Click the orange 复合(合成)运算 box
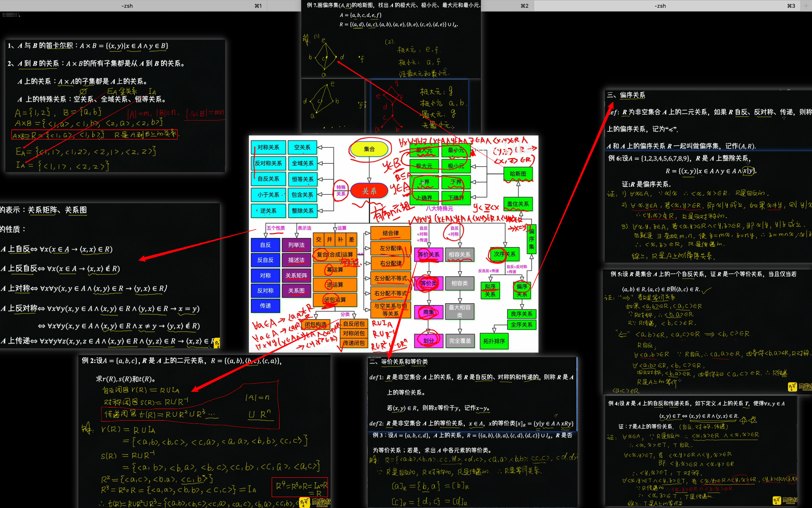The height and width of the screenshot is (508, 812). pos(335,254)
